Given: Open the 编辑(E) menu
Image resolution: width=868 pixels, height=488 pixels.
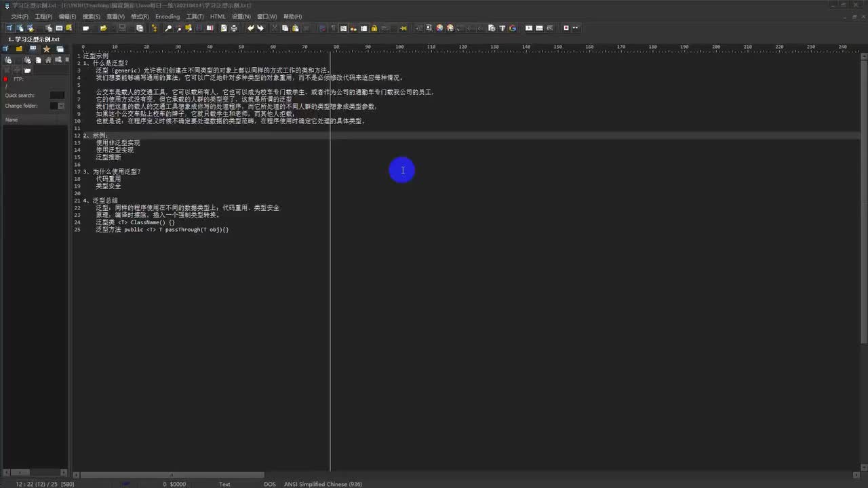Looking at the screenshot, I should (x=67, y=16).
